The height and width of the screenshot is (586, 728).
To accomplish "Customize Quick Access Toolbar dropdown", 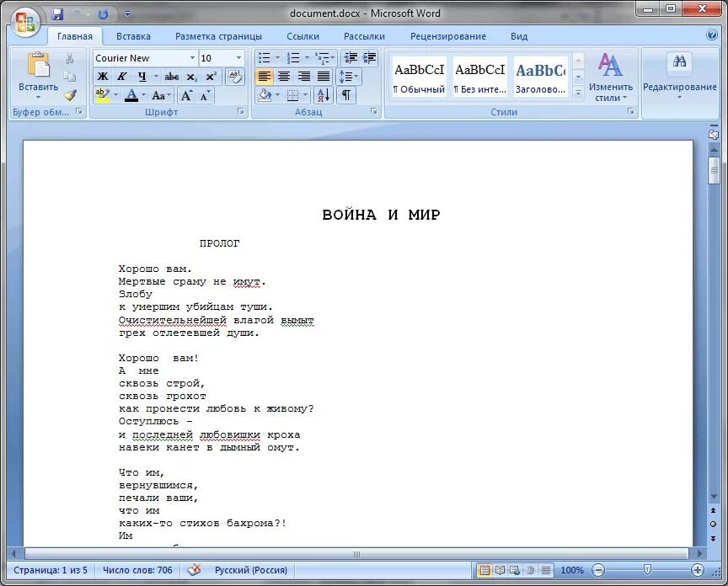I will tap(127, 14).
